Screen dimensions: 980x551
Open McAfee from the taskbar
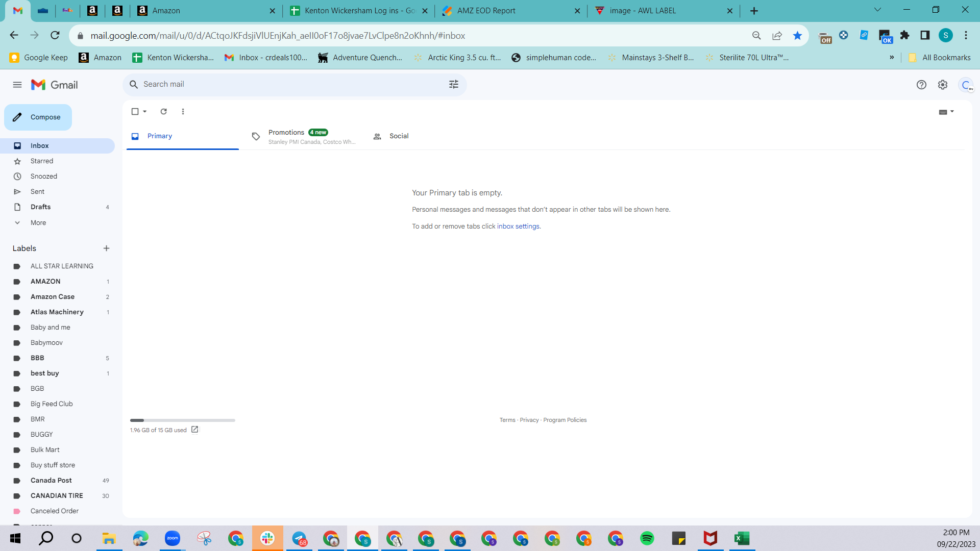point(710,538)
